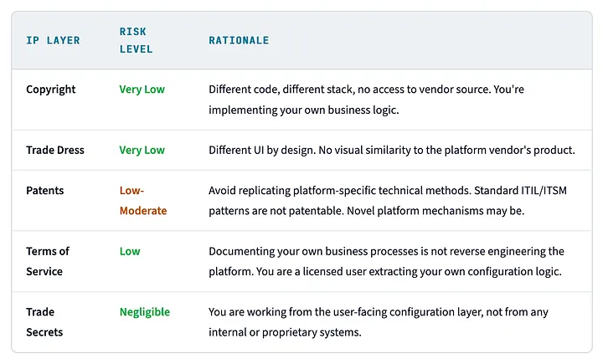Select the Patents row label
The width and height of the screenshot is (603, 364).
[45, 191]
